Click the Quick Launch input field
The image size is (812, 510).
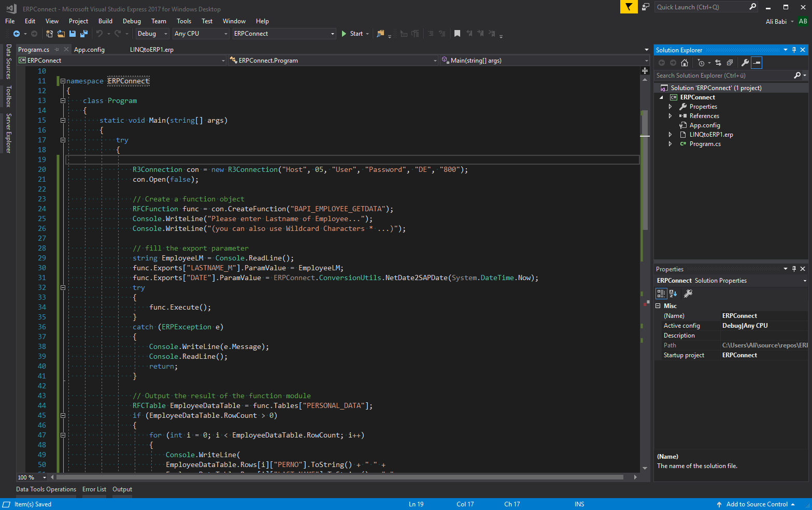point(701,7)
